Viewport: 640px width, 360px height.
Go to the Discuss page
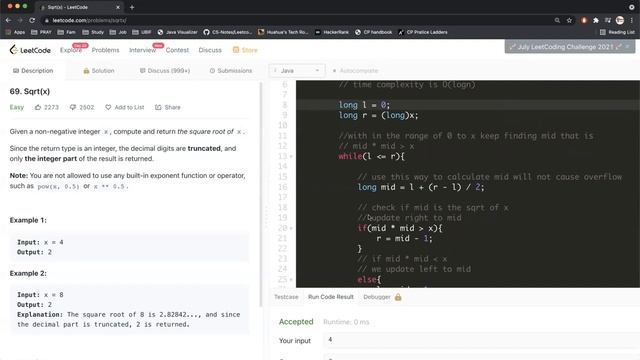pos(210,50)
